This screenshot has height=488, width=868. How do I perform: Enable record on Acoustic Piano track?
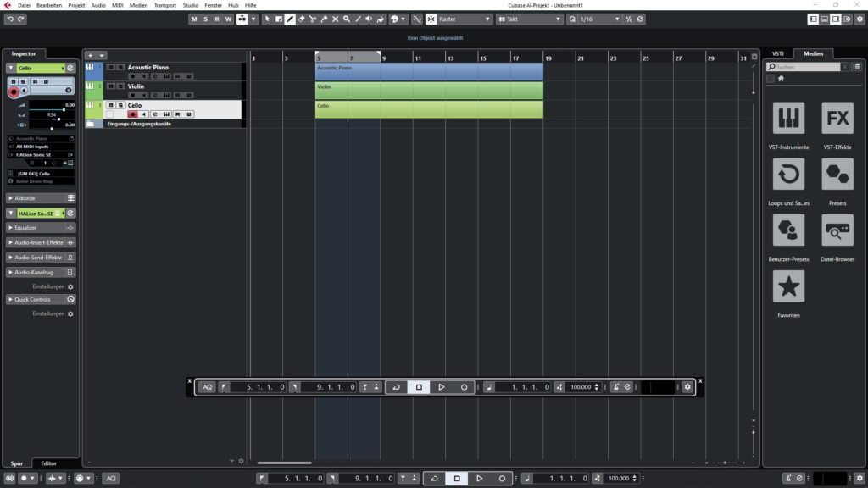tap(132, 76)
